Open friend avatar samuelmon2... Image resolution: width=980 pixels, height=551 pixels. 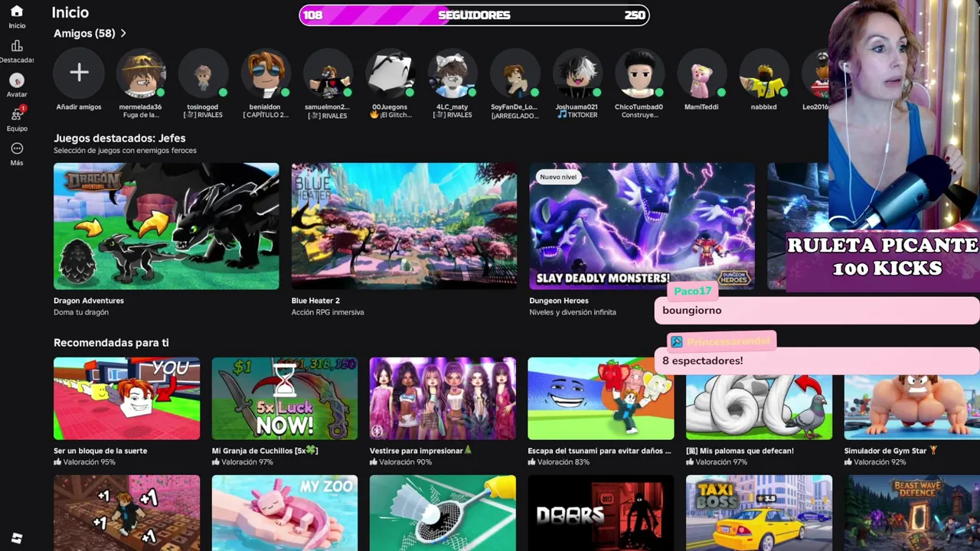(328, 73)
